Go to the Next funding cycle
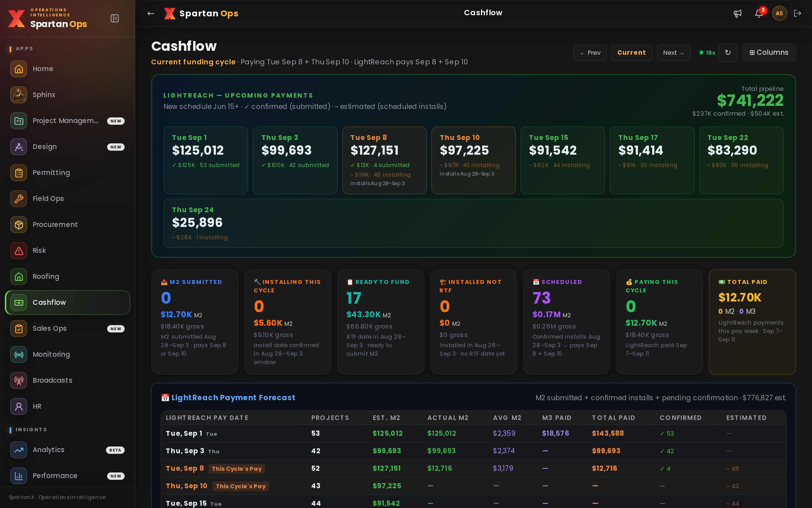This screenshot has height=508, width=812. coord(673,53)
